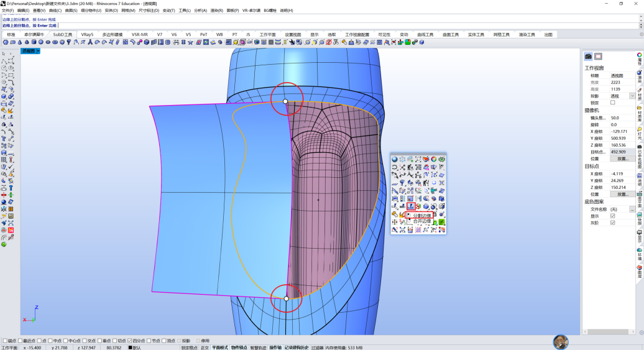Click the command history scroll down arrow
The width and height of the screenshot is (644, 350).
pos(641,21)
